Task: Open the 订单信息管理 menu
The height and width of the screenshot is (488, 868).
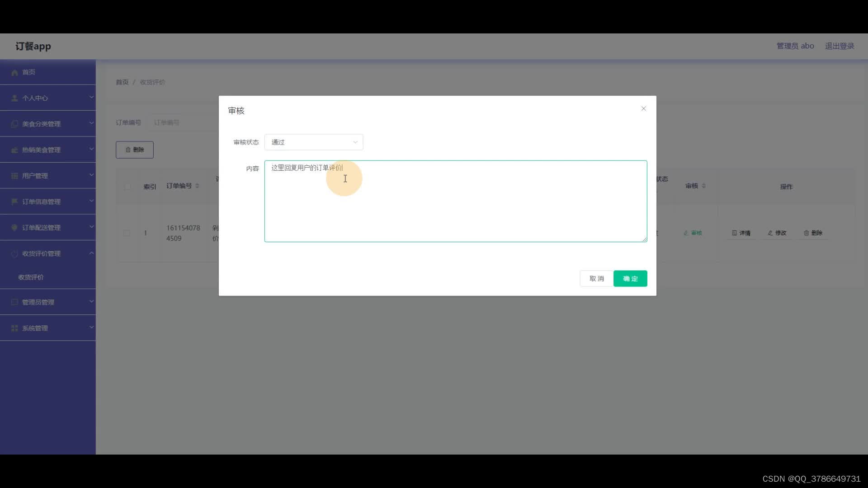Action: [x=48, y=202]
